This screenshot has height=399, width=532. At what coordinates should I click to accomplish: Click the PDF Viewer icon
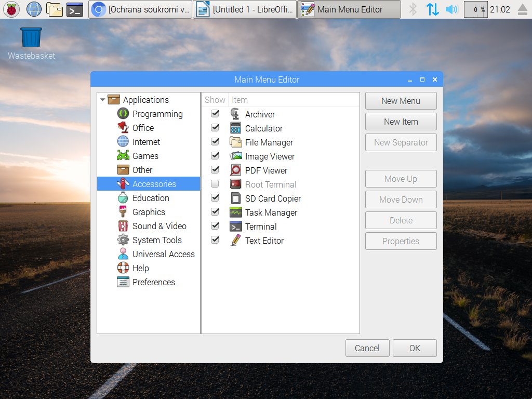pyautogui.click(x=235, y=170)
